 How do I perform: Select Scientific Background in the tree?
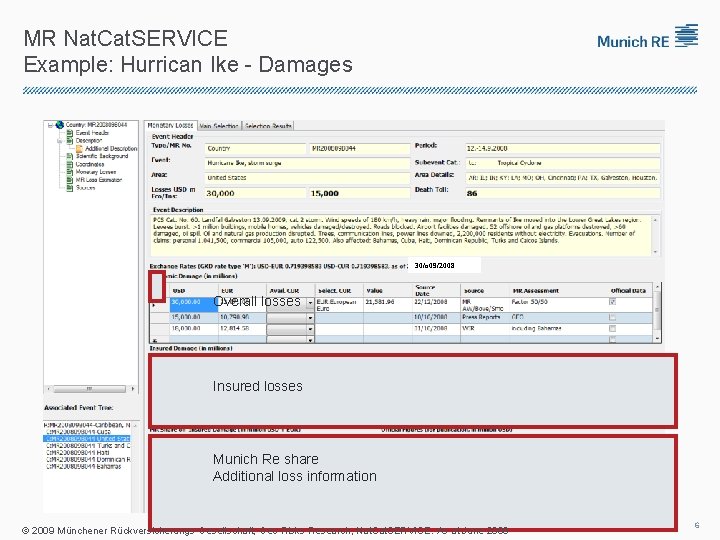click(x=102, y=156)
